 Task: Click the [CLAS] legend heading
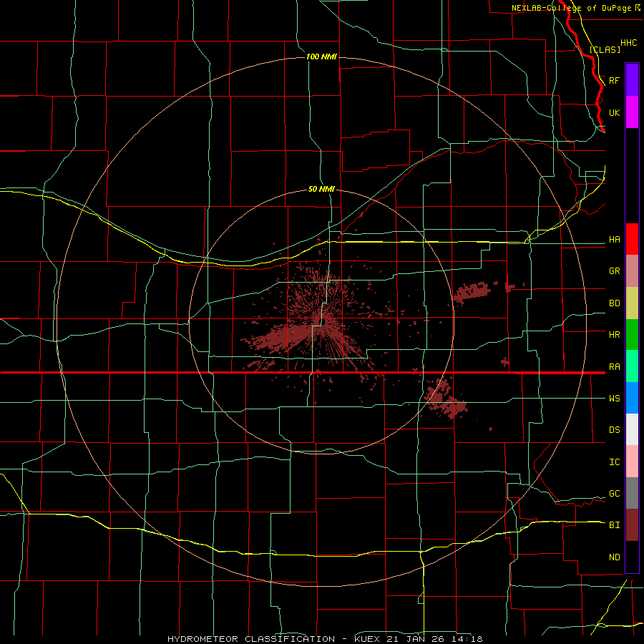point(605,49)
